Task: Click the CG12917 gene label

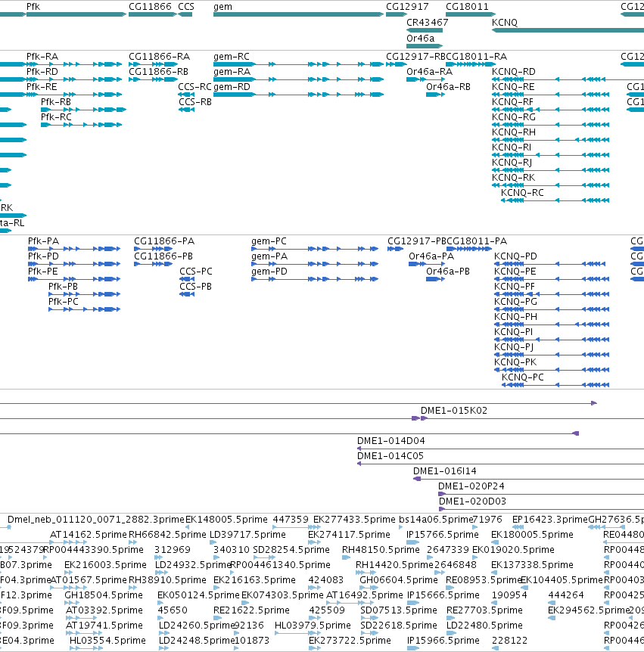Action: [x=407, y=7]
